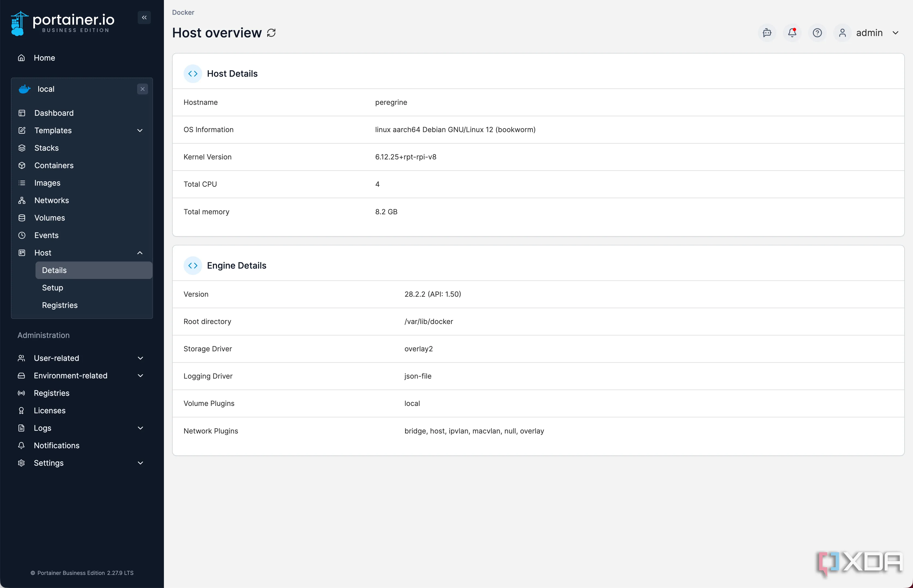Open the admin account dropdown arrow
The height and width of the screenshot is (588, 913).
click(896, 33)
